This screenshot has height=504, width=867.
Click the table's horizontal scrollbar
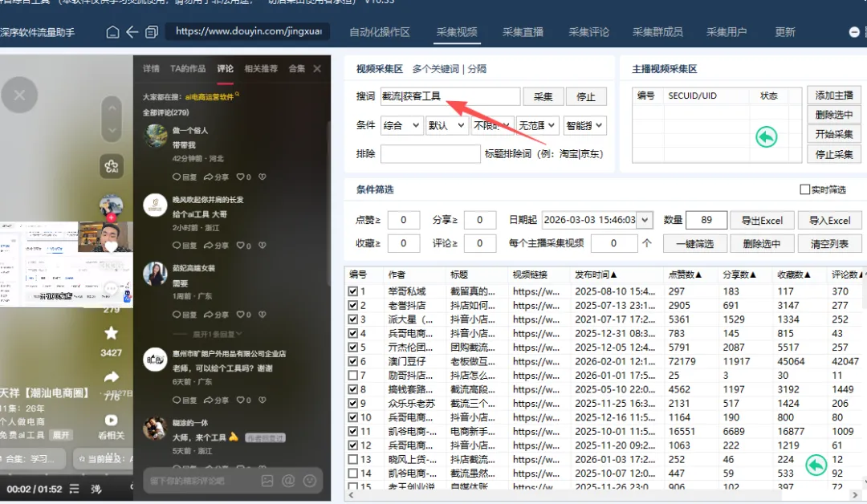point(603,495)
